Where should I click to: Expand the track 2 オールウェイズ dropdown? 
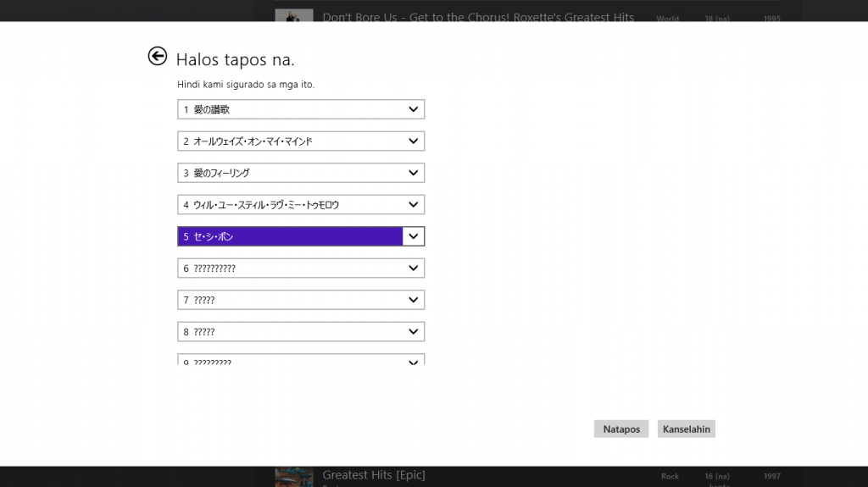coord(301,141)
